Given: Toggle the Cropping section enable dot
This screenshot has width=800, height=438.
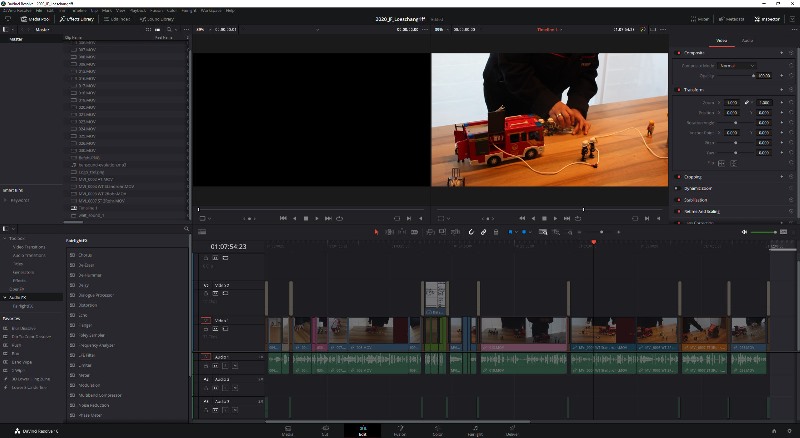Looking at the screenshot, I should click(678, 177).
